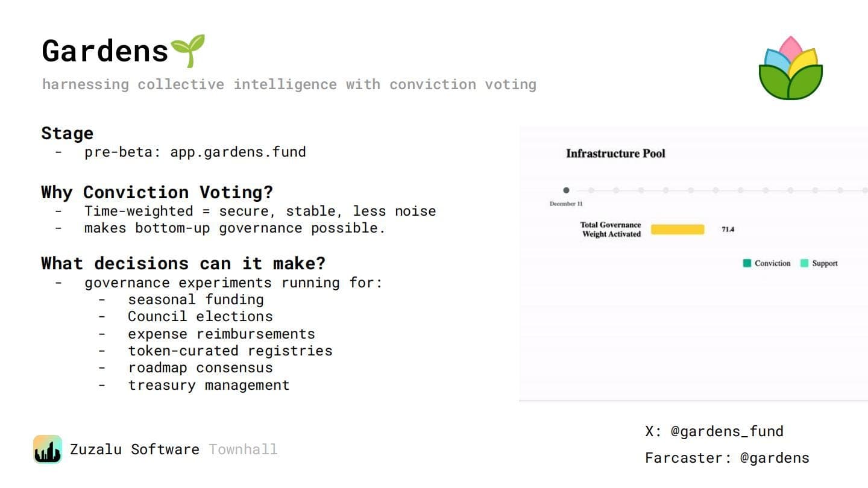Screen dimensions: 868x488
Task: Click the Zuzalu Software skyline logo icon
Action: [48, 449]
